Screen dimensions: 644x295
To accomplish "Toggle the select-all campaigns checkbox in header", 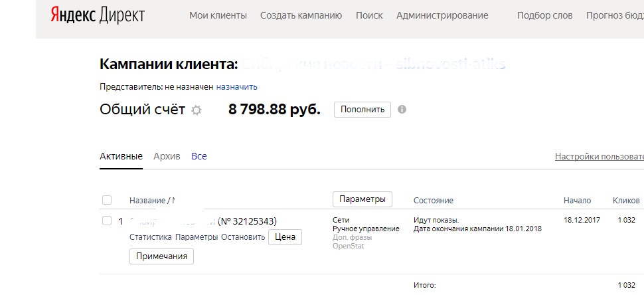I will 107,200.
